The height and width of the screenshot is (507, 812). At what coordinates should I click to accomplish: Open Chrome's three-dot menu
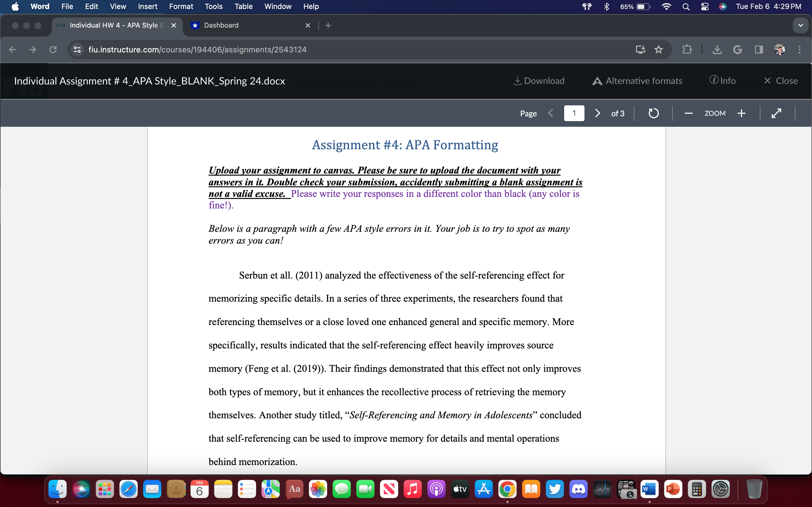(x=800, y=49)
